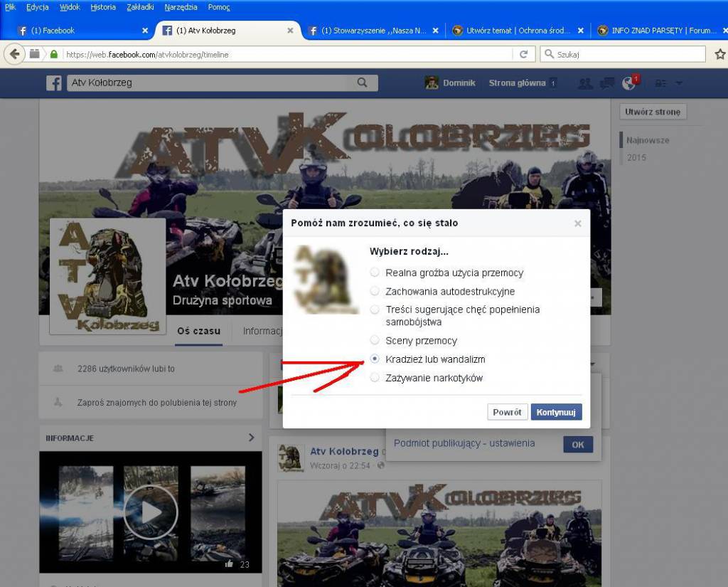Open the Atv Kołobrzeg post author link
The height and width of the screenshot is (587, 728).
pyautogui.click(x=345, y=451)
